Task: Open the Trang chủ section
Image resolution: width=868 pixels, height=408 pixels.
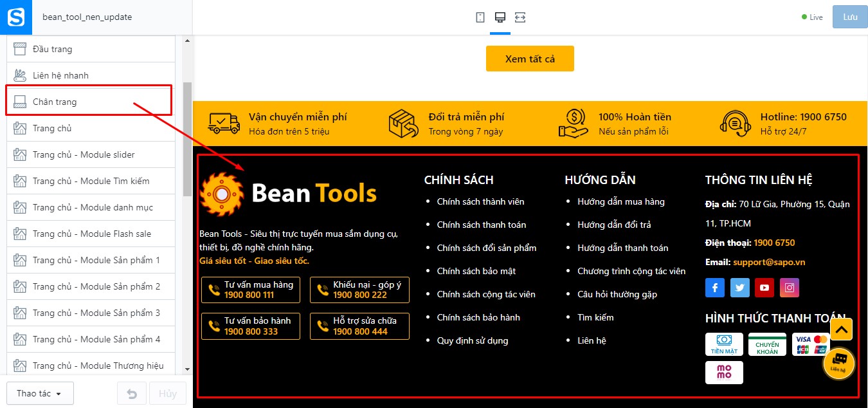Action: point(91,128)
